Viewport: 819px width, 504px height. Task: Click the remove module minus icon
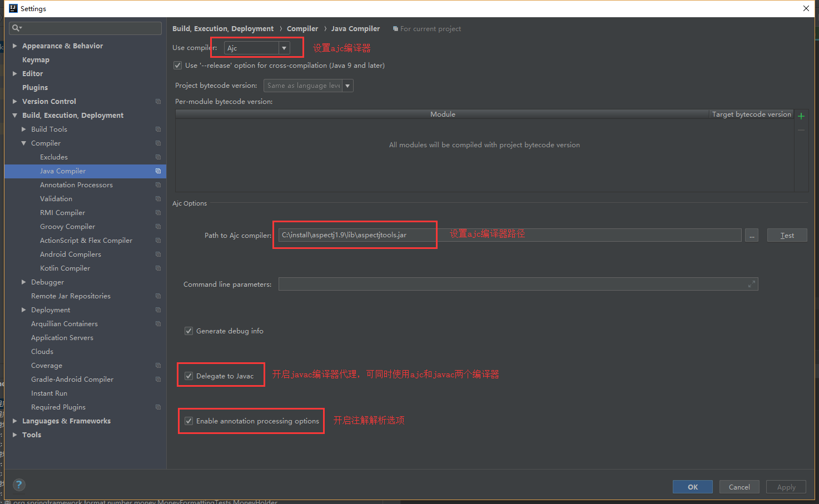click(801, 130)
